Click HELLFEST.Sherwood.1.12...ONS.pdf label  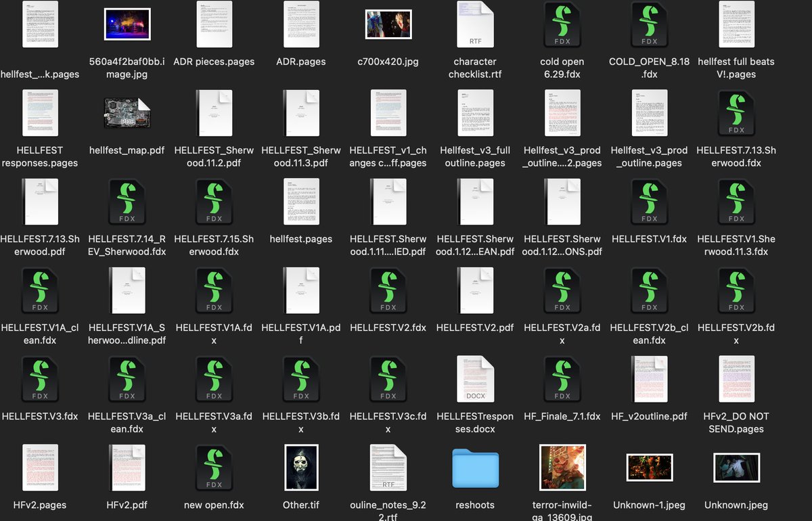(562, 245)
